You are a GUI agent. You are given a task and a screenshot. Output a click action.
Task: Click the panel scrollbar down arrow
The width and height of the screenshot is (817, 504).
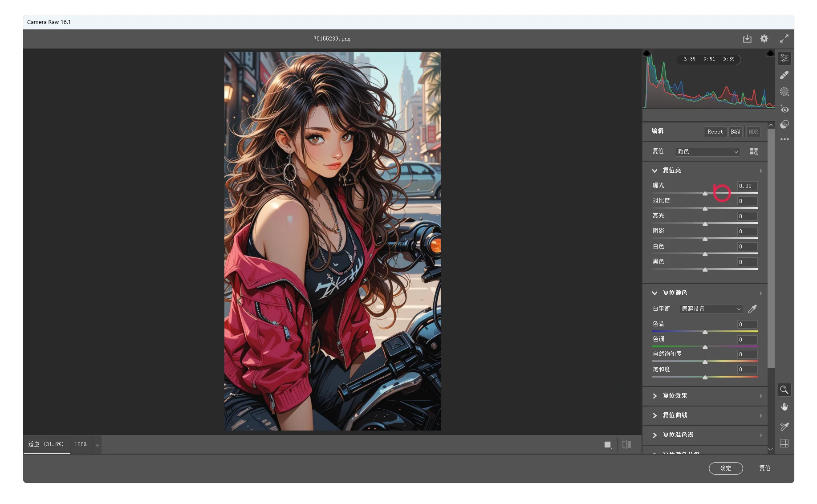pyautogui.click(x=771, y=449)
